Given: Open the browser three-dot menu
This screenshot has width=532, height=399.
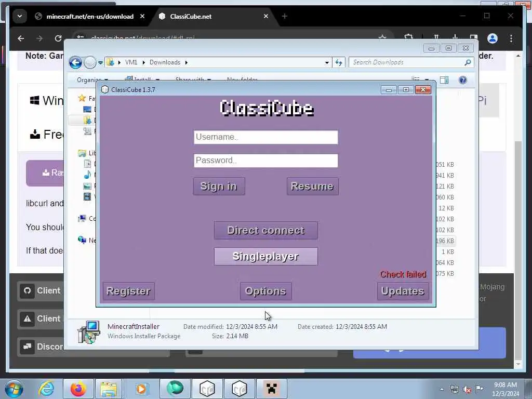Looking at the screenshot, I should (x=511, y=38).
